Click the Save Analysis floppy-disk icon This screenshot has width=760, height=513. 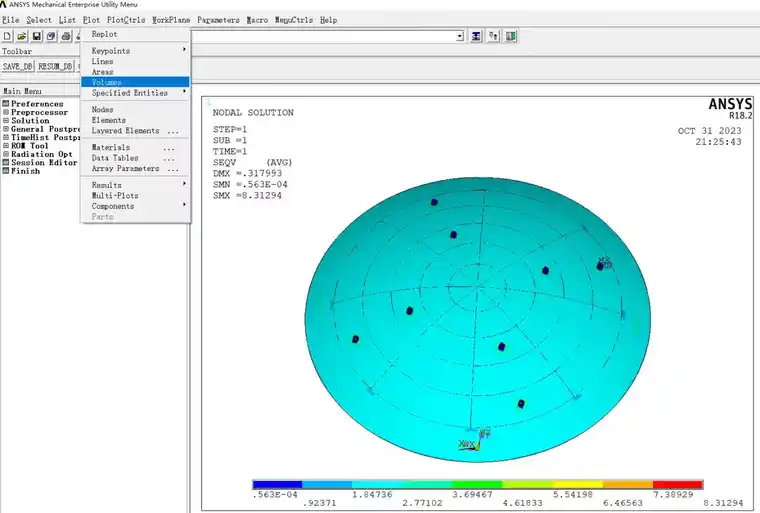point(37,36)
